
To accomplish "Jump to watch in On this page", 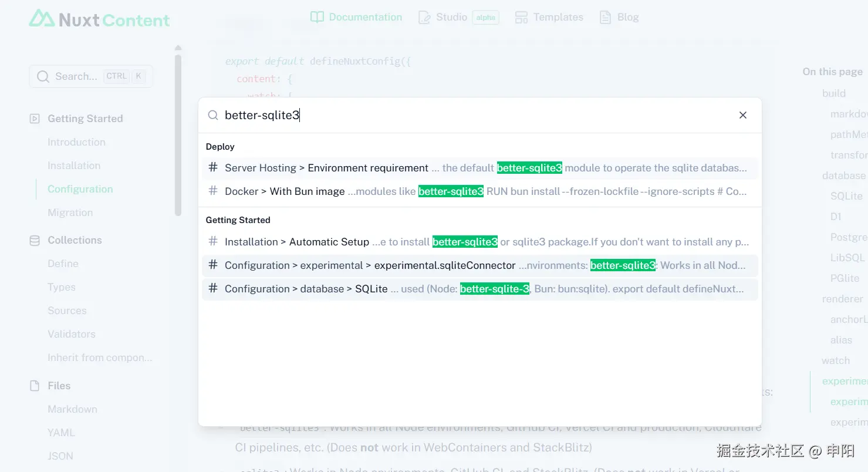I will 836,360.
